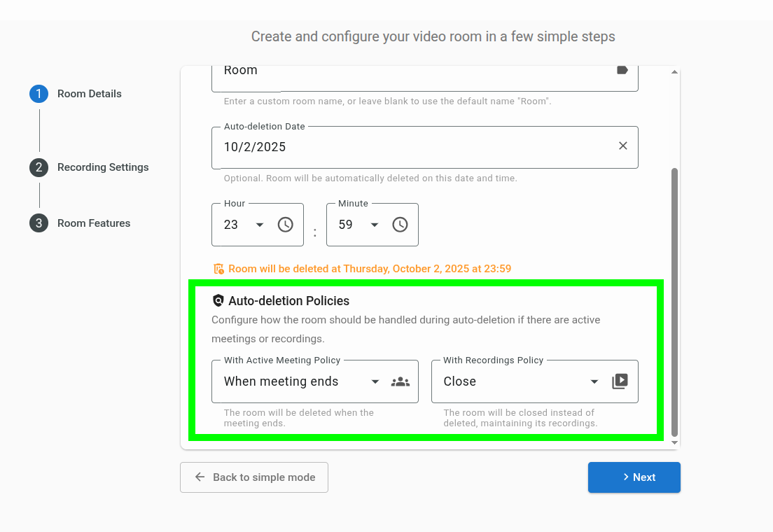Viewport: 773px width, 532px height.
Task: Click the Auto-deletion Policies shield icon
Action: pos(218,301)
